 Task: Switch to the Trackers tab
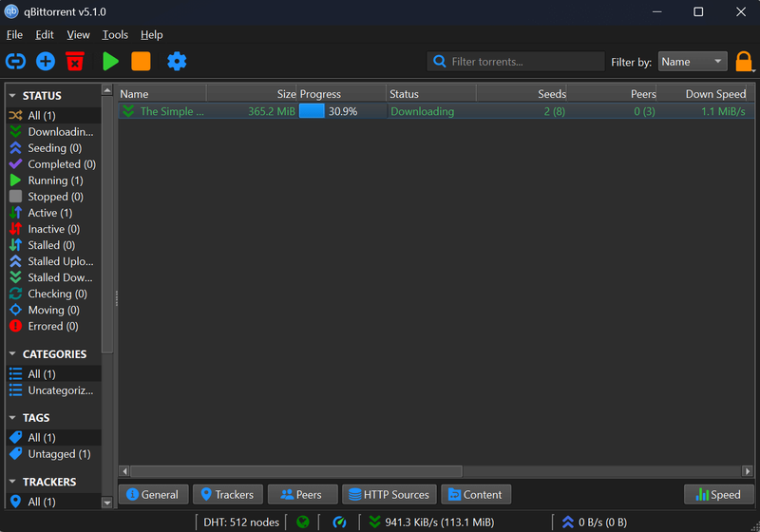pyautogui.click(x=228, y=494)
